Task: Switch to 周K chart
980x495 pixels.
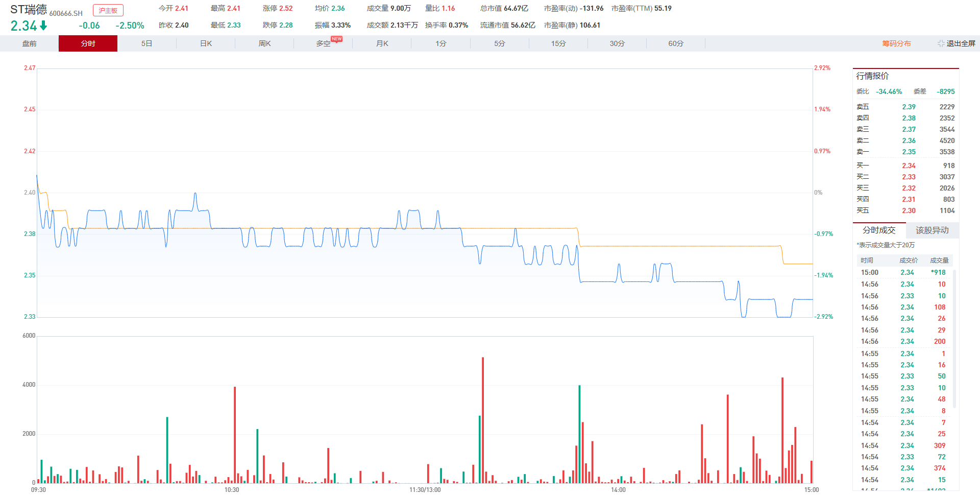Action: [264, 43]
